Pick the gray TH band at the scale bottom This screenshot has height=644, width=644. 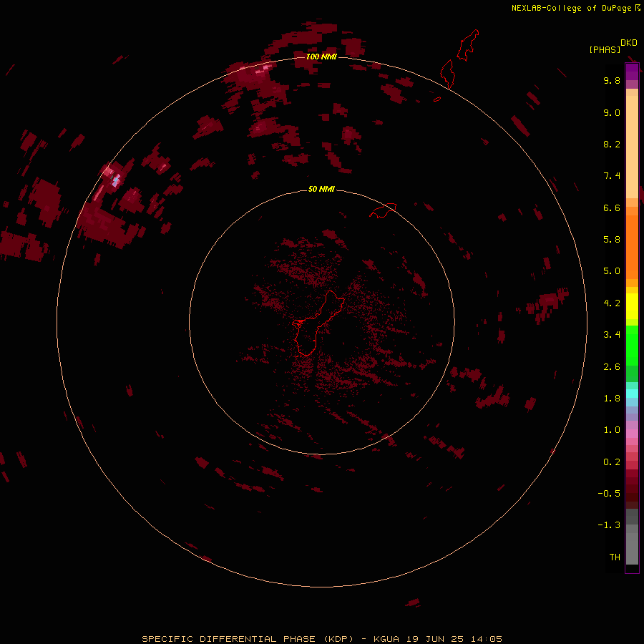point(632,548)
